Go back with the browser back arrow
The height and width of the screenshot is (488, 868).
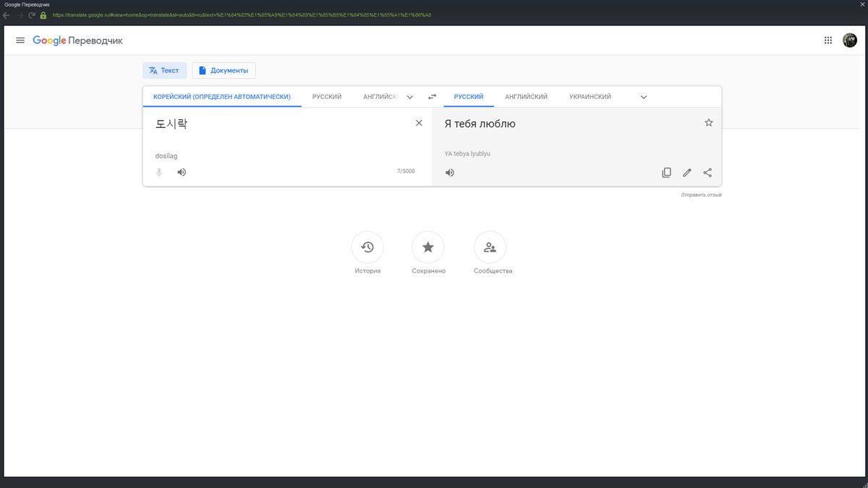click(7, 14)
